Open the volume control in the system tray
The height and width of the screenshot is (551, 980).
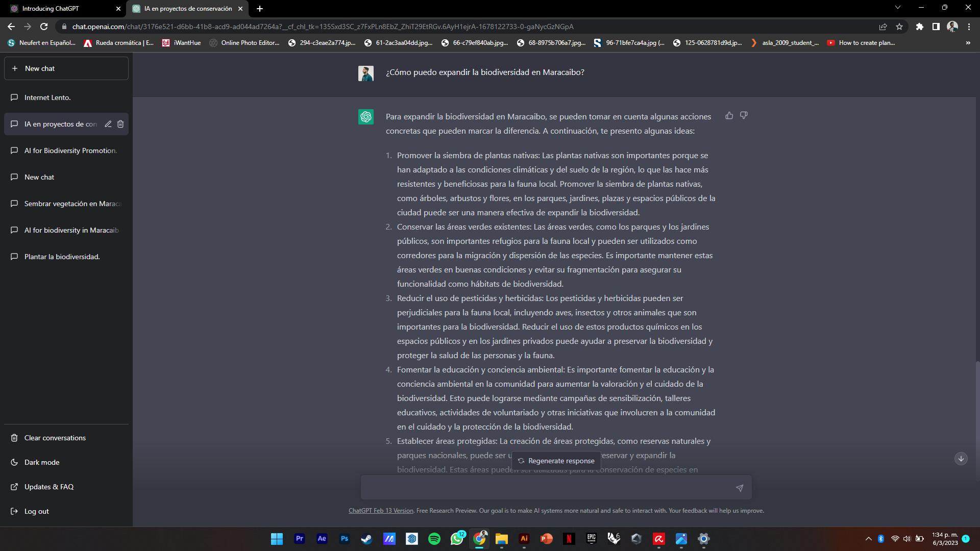tap(907, 539)
